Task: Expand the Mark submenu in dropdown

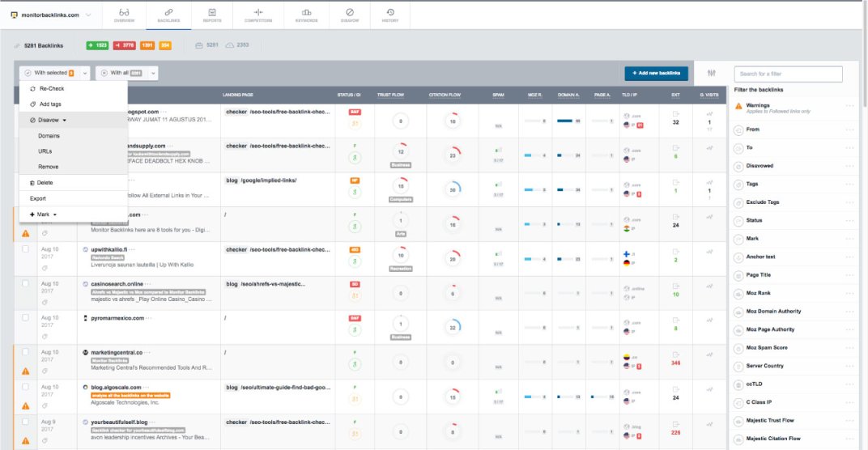Action: point(43,214)
